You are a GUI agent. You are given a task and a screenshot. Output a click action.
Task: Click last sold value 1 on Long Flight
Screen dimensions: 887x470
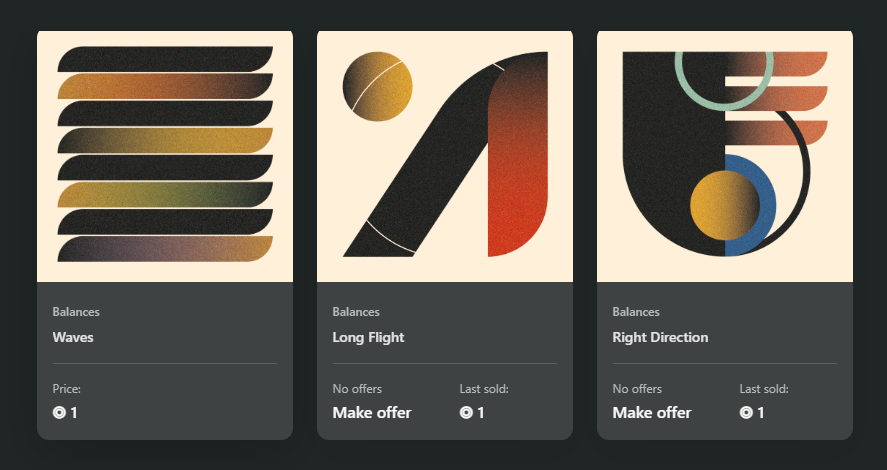[x=481, y=413]
